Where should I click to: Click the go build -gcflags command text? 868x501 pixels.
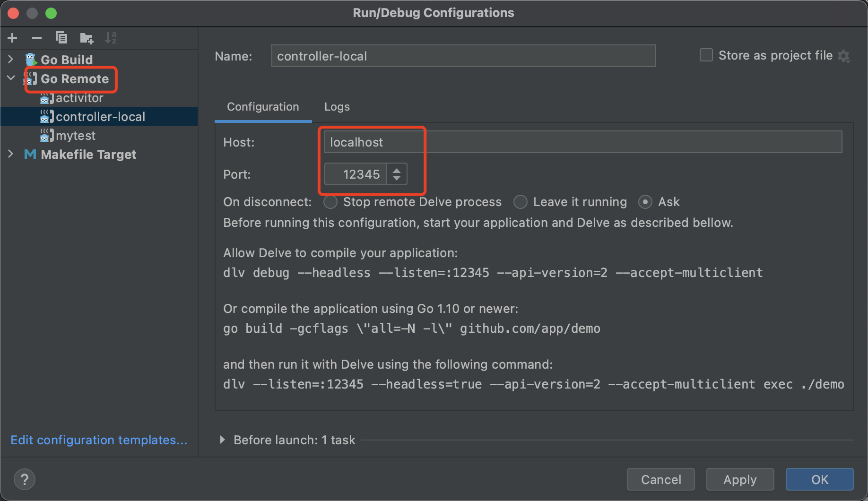(411, 328)
